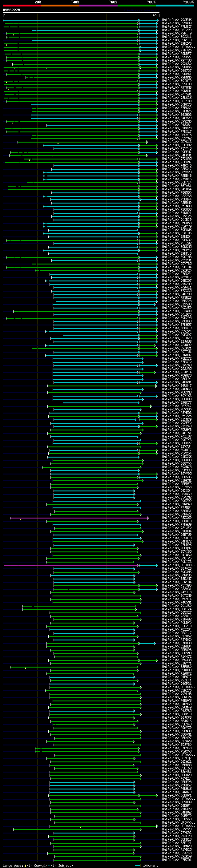Select hit label UniRef100_Q8DKP7
The image size is (197, 868).
(177, 443)
